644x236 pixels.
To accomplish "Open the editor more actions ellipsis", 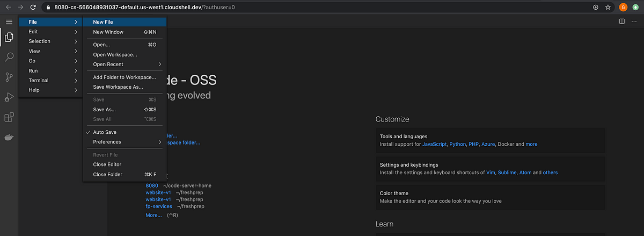I will point(634,22).
